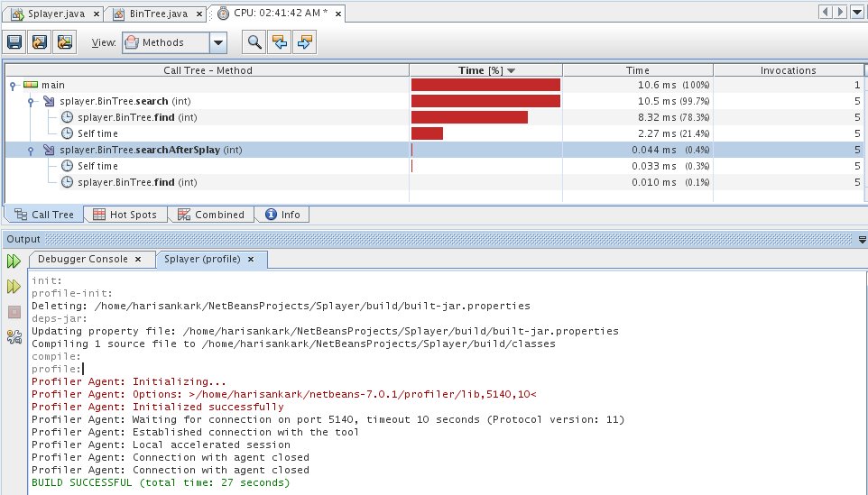Click the third snapshot image toolbar icon
868x495 pixels.
point(64,42)
